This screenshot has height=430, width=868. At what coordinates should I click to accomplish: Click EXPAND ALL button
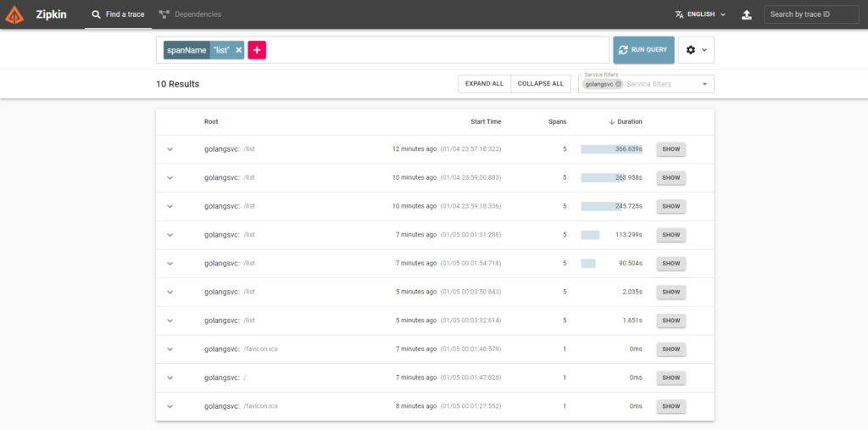484,84
